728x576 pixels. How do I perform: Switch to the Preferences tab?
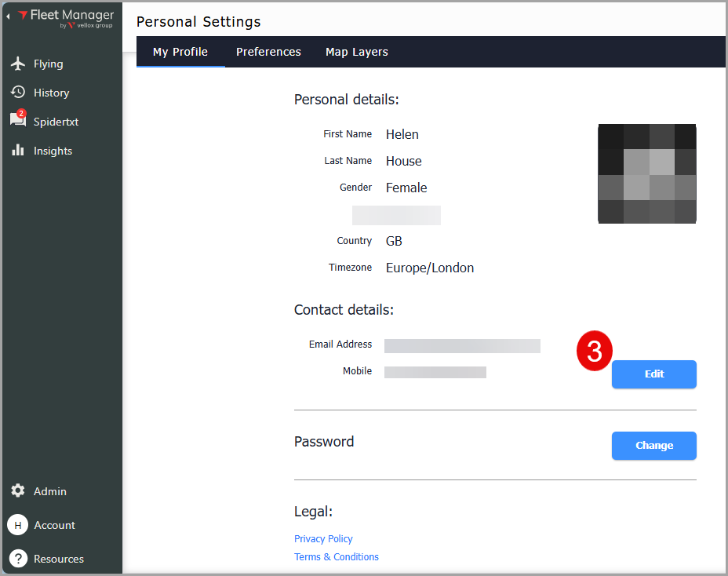pyautogui.click(x=268, y=52)
